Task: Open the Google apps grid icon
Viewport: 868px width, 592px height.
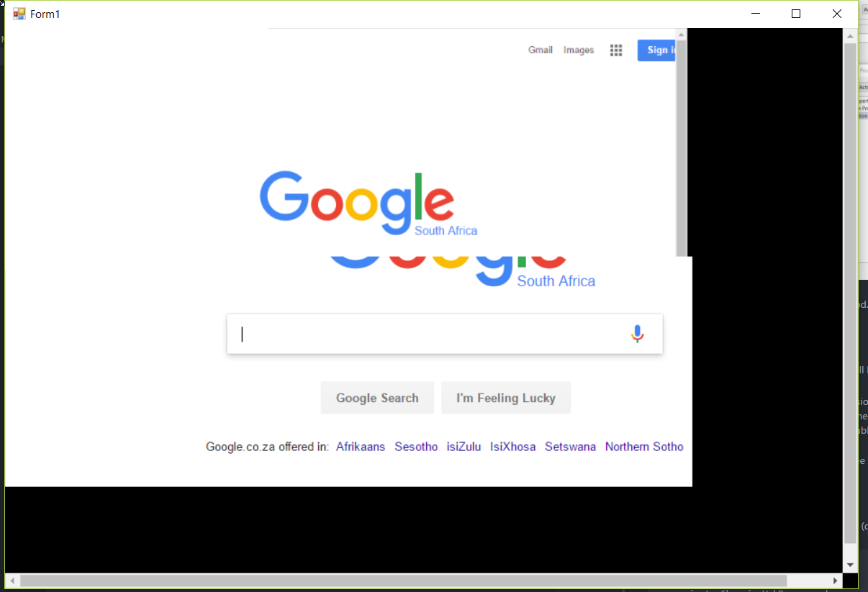Action: point(616,50)
